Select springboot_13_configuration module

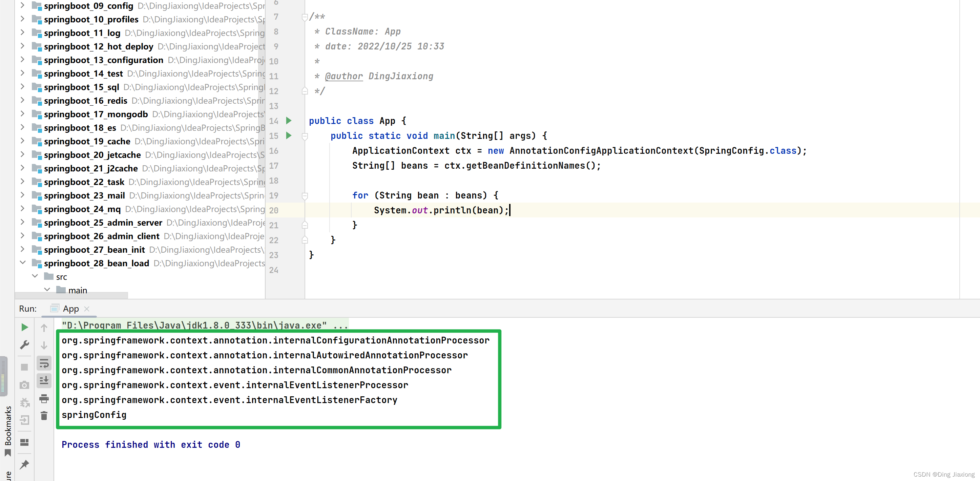(103, 60)
